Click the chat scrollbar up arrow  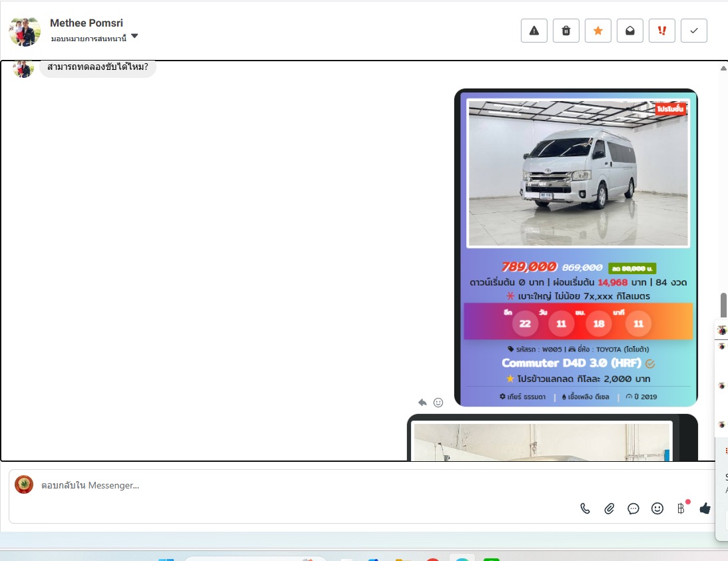tap(723, 68)
